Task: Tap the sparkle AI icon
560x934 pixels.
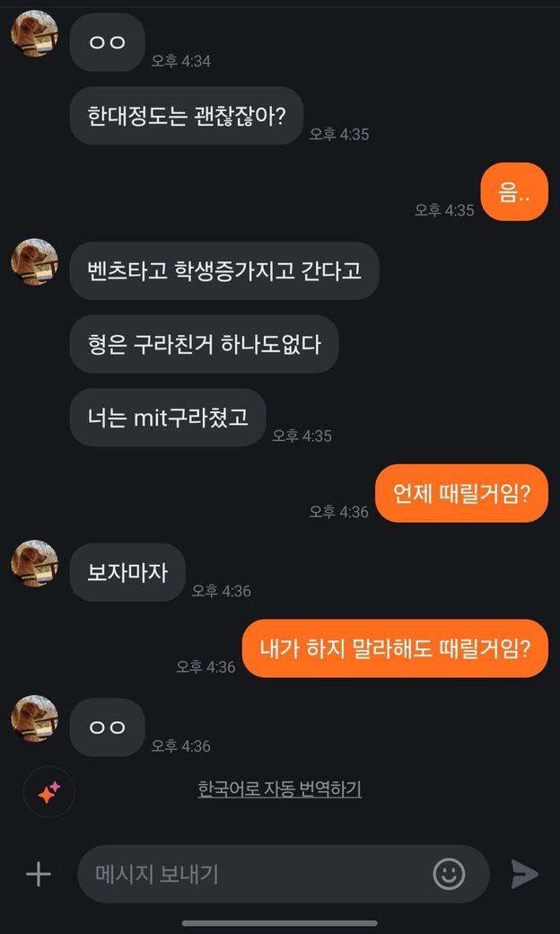Action: click(48, 791)
